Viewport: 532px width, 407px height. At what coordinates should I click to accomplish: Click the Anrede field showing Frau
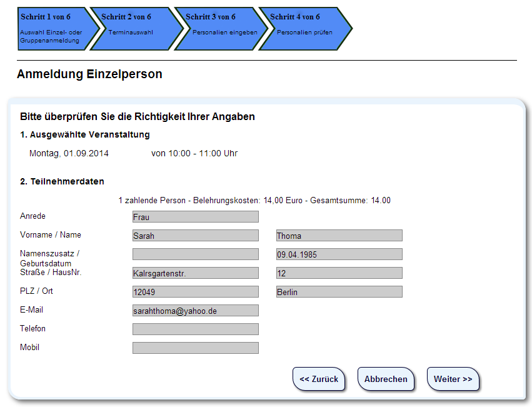click(x=195, y=217)
